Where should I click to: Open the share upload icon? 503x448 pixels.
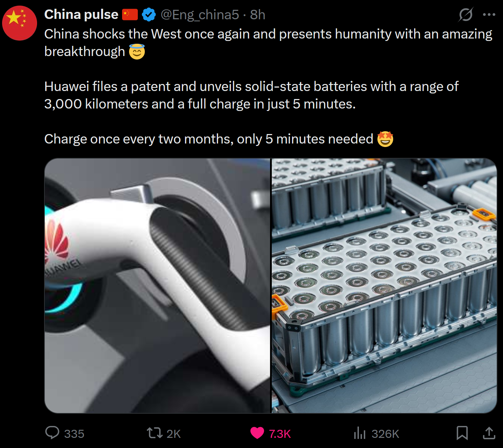[489, 433]
